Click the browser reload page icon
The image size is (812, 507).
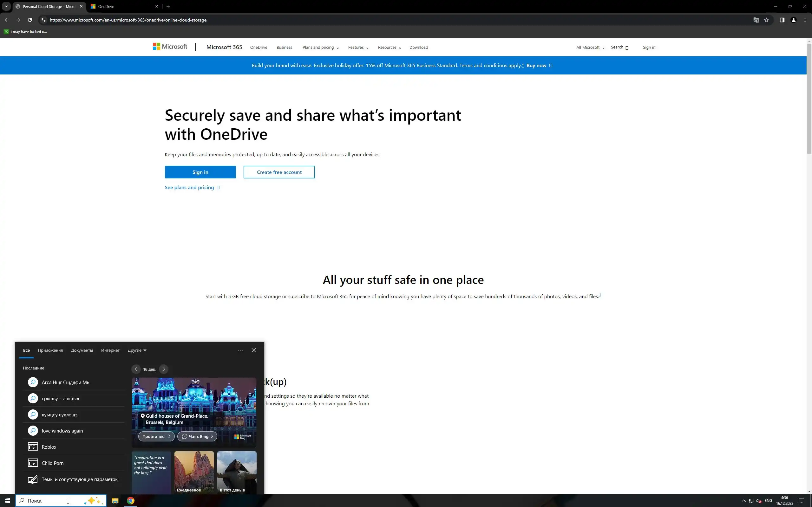(x=30, y=20)
